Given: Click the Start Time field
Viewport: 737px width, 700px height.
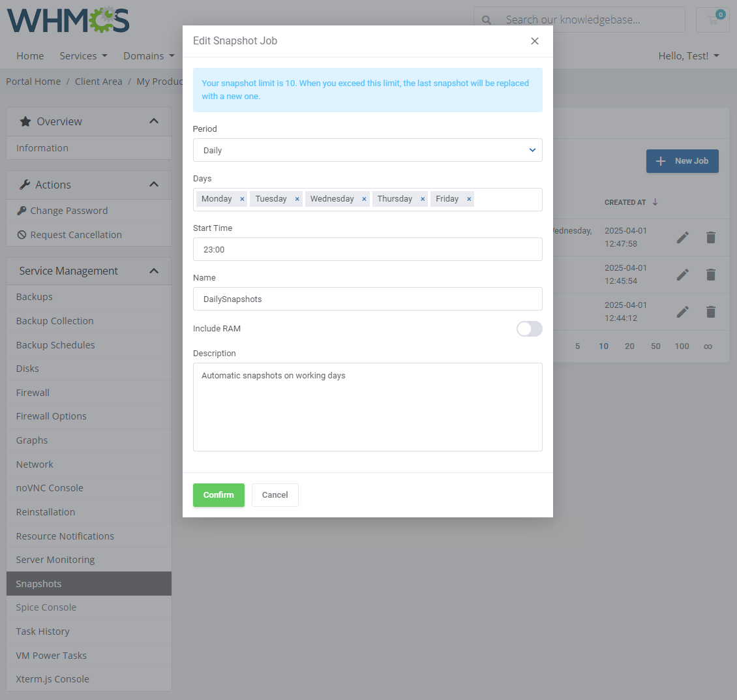Looking at the screenshot, I should (x=367, y=249).
